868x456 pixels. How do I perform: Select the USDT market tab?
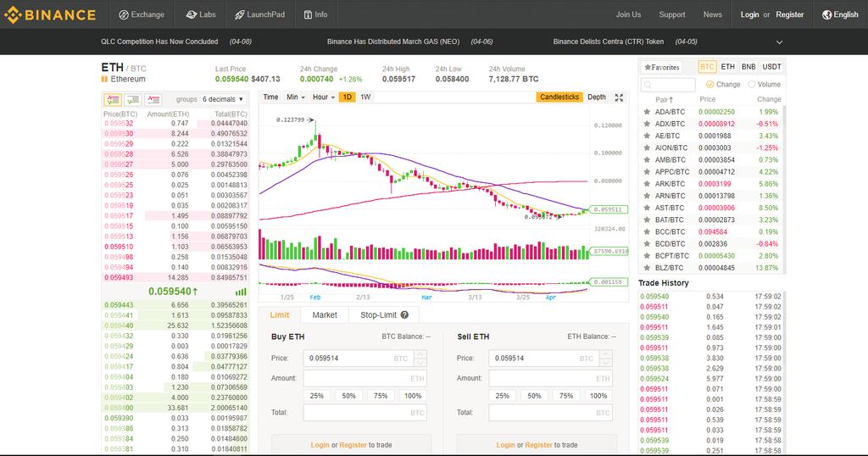click(x=771, y=67)
